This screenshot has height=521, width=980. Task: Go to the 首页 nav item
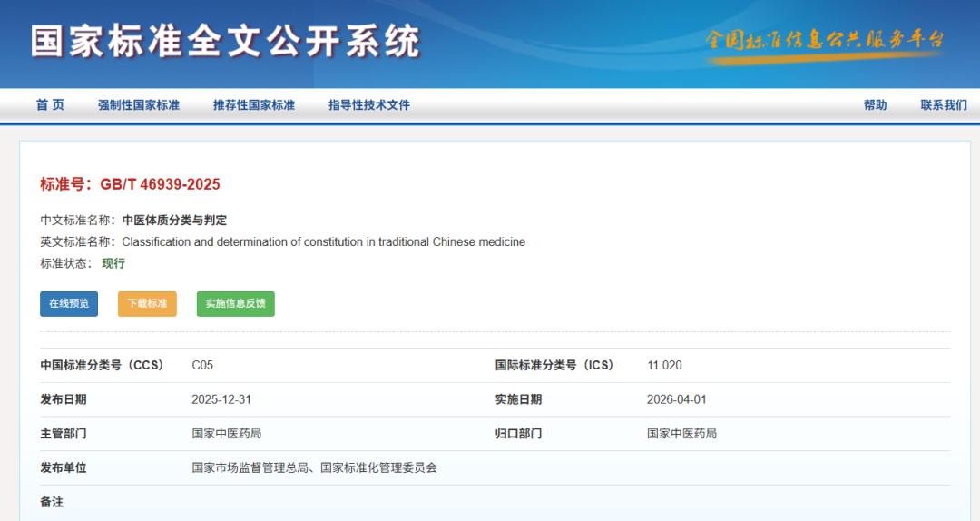(50, 105)
